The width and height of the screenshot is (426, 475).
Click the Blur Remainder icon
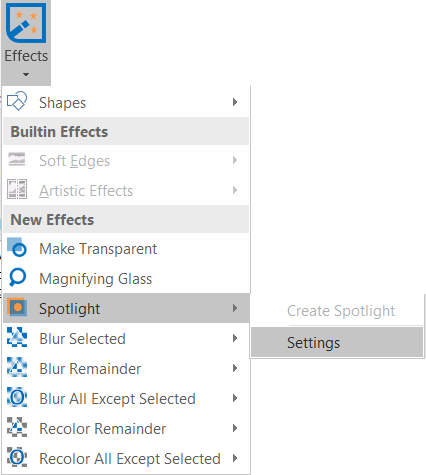point(17,367)
